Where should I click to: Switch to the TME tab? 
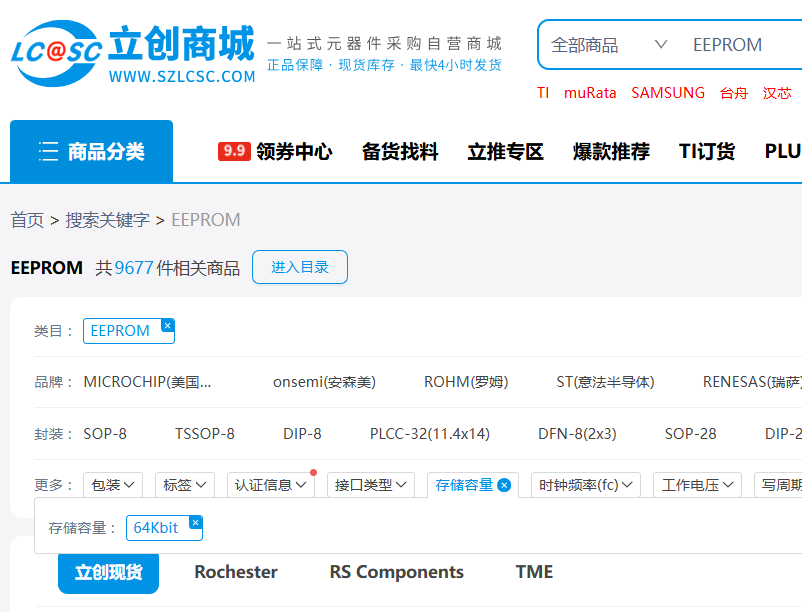click(534, 572)
